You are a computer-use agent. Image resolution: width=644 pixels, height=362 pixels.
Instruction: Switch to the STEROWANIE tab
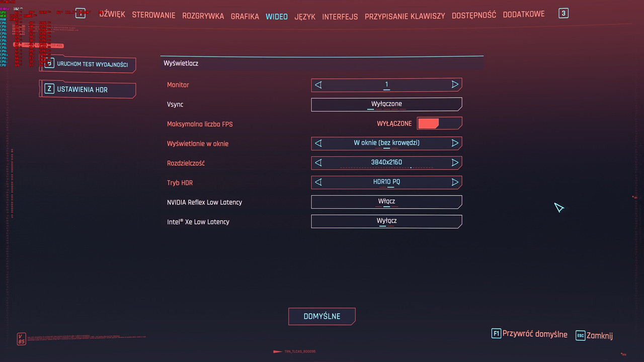click(153, 15)
